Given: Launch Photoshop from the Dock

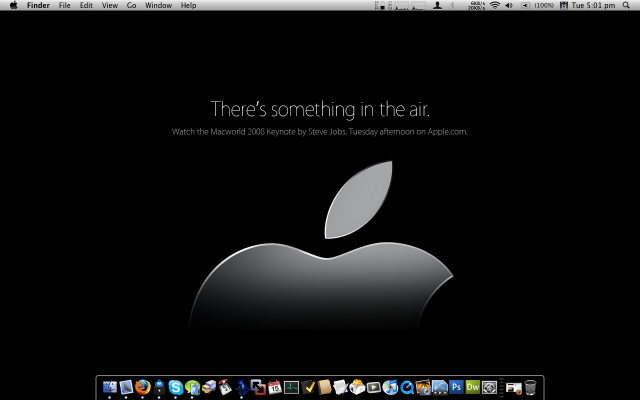Looking at the screenshot, I should [x=456, y=387].
